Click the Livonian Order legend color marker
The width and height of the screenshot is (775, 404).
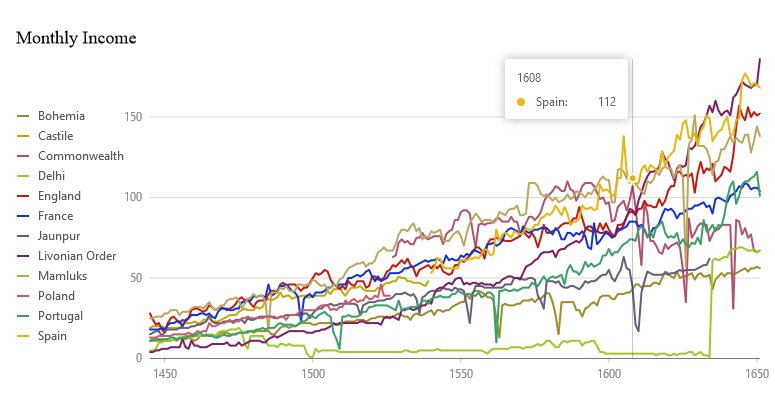click(24, 256)
